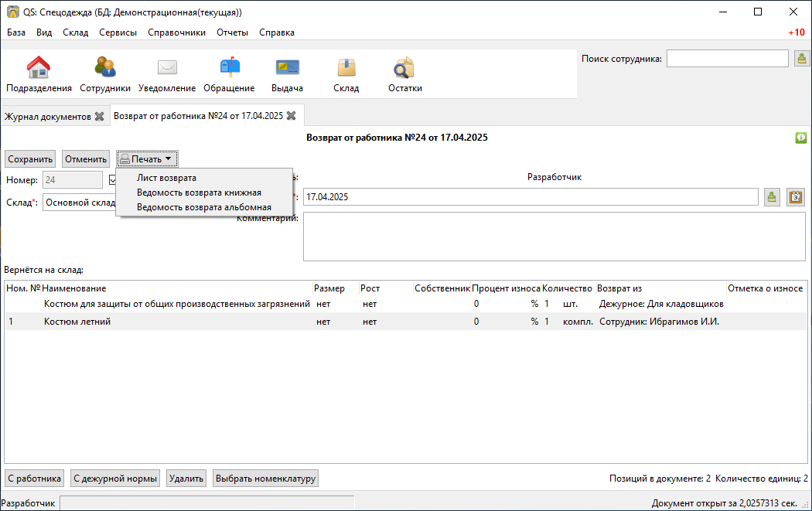Click the С работника button
812x511 pixels.
click(x=34, y=479)
